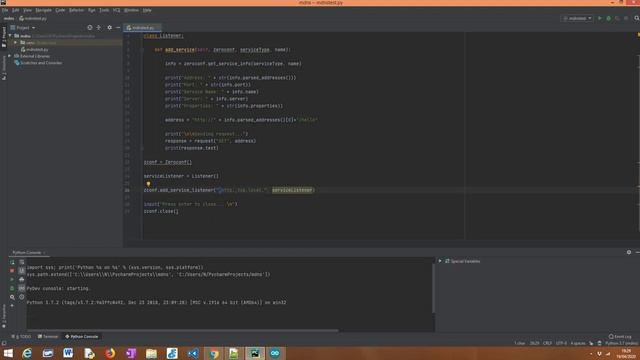Click the attach debugger bug icon in console

point(12,288)
